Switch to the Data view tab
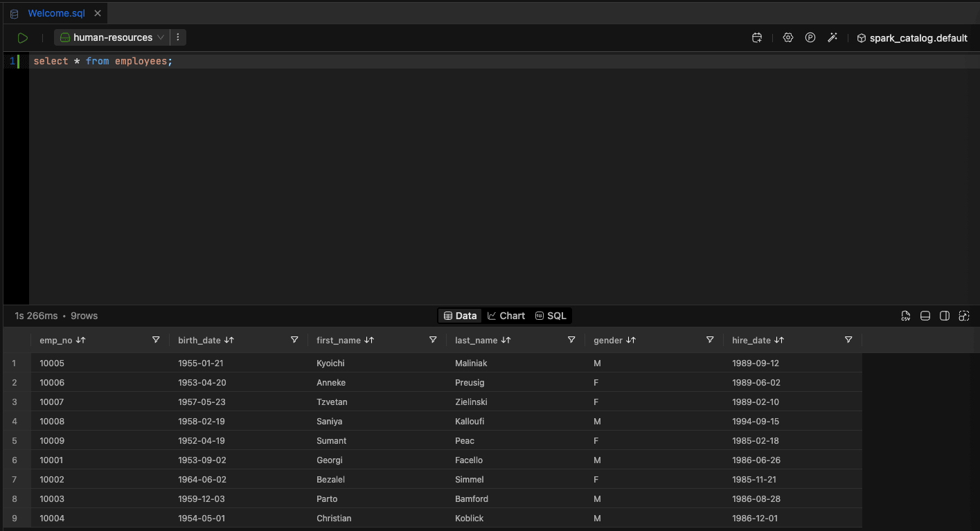Viewport: 980px width, 531px height. point(460,316)
